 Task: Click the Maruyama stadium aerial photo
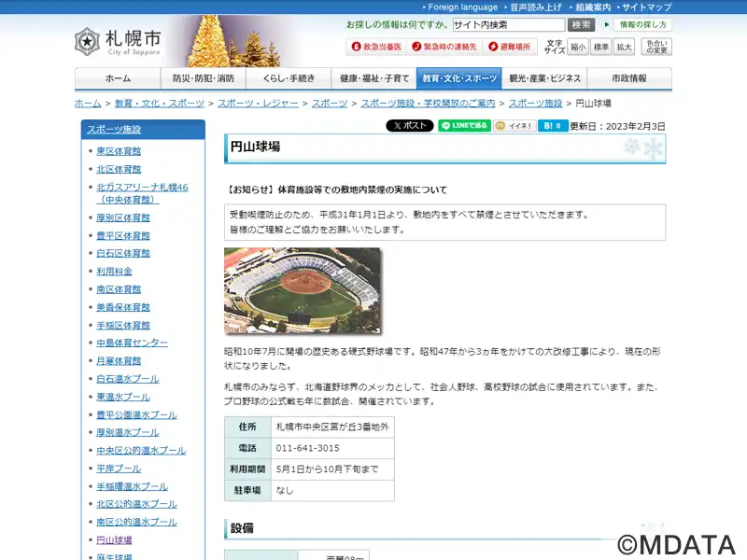303,290
